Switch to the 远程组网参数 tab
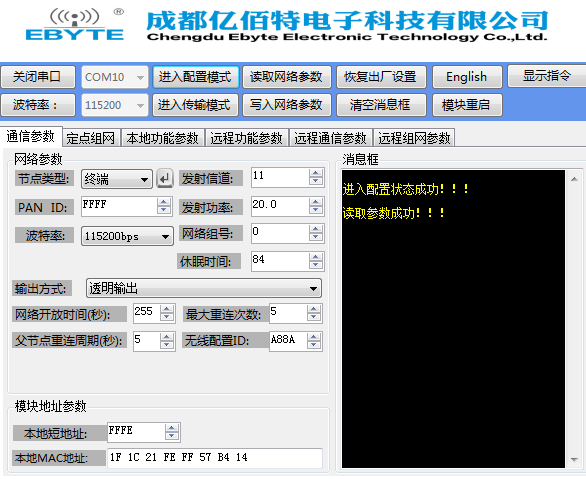586x479 pixels. [414, 138]
